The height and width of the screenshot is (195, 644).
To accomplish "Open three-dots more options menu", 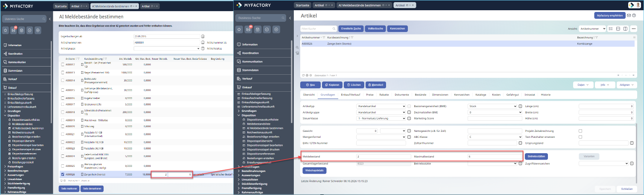I will click(x=634, y=29).
